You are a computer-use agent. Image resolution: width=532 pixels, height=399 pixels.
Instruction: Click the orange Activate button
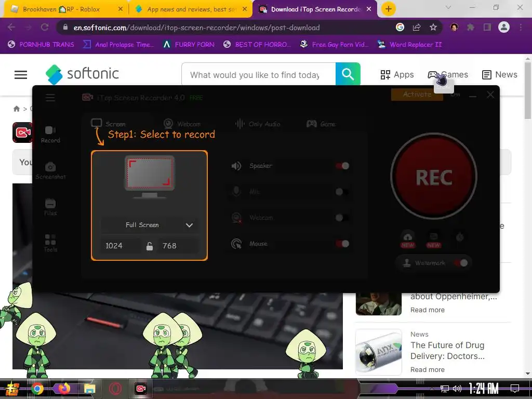click(417, 95)
